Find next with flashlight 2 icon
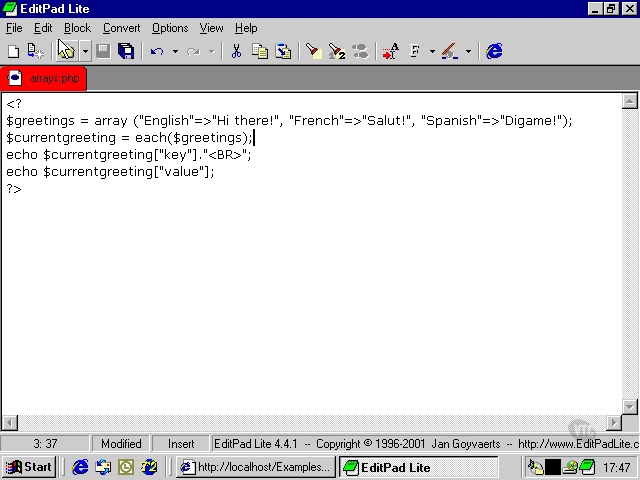Image resolution: width=640 pixels, height=480 pixels. [337, 51]
